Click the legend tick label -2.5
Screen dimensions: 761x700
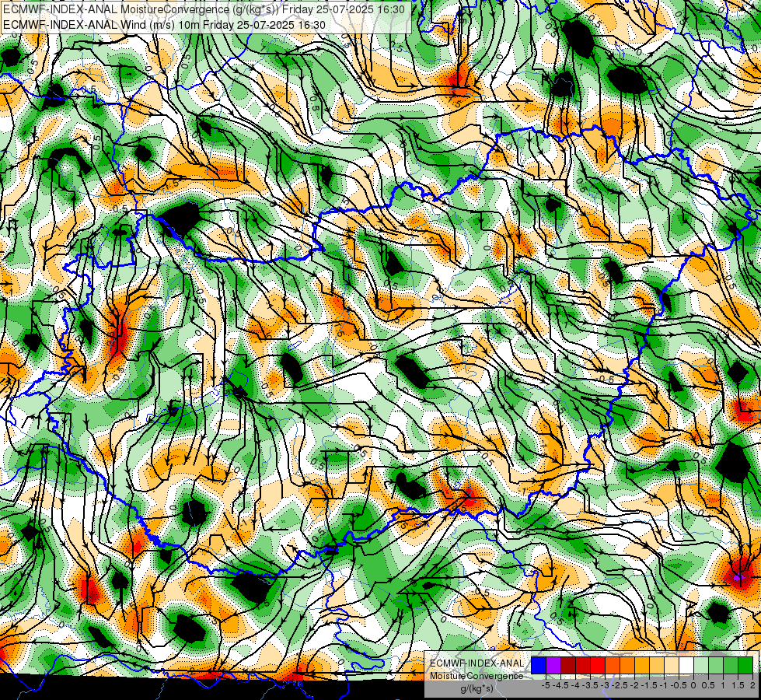click(x=620, y=685)
